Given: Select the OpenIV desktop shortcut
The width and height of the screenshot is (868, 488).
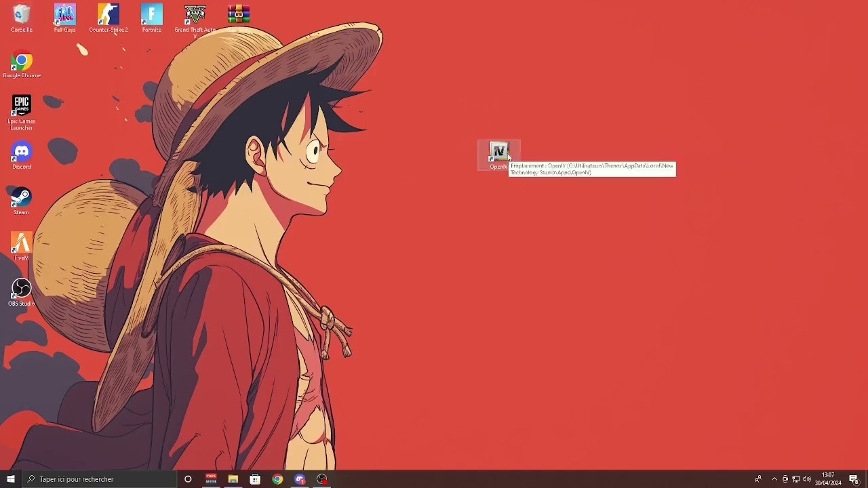Looking at the screenshot, I should [x=499, y=156].
